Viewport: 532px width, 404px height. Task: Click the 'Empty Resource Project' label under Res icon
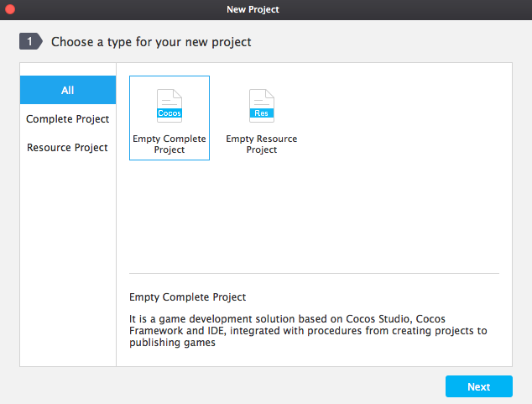click(x=262, y=144)
